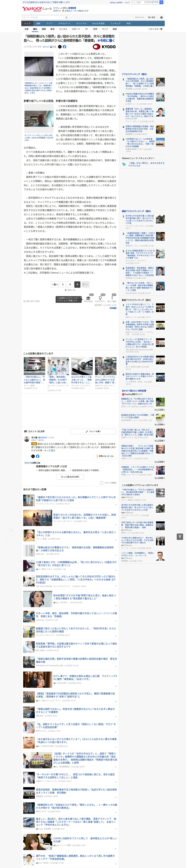Open the ambulance thumbnail in こんな記事も読まれています

pos(34,366)
